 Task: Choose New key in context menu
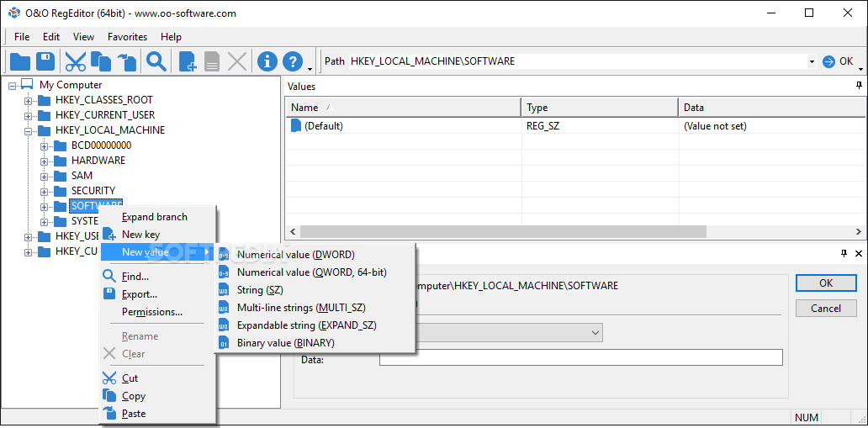click(x=157, y=235)
